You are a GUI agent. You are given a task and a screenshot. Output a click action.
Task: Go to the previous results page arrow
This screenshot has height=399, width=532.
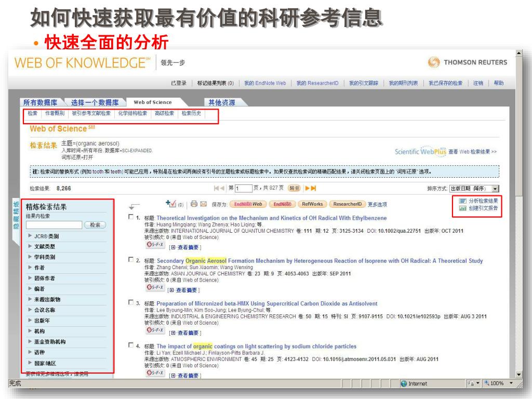click(222, 188)
